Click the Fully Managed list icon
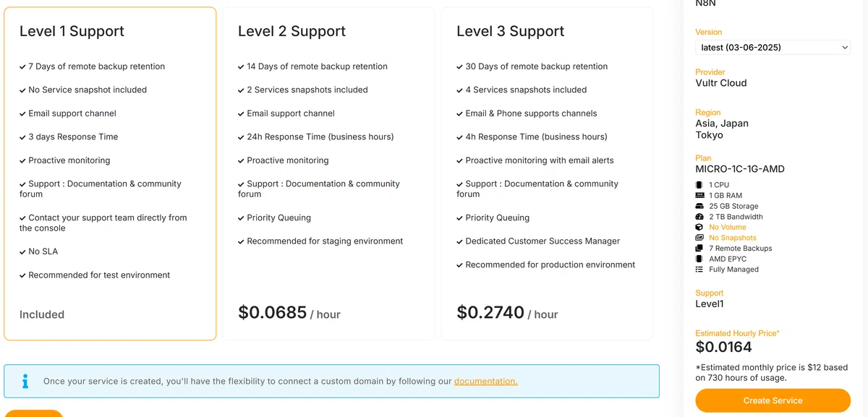868x417 pixels. point(699,269)
